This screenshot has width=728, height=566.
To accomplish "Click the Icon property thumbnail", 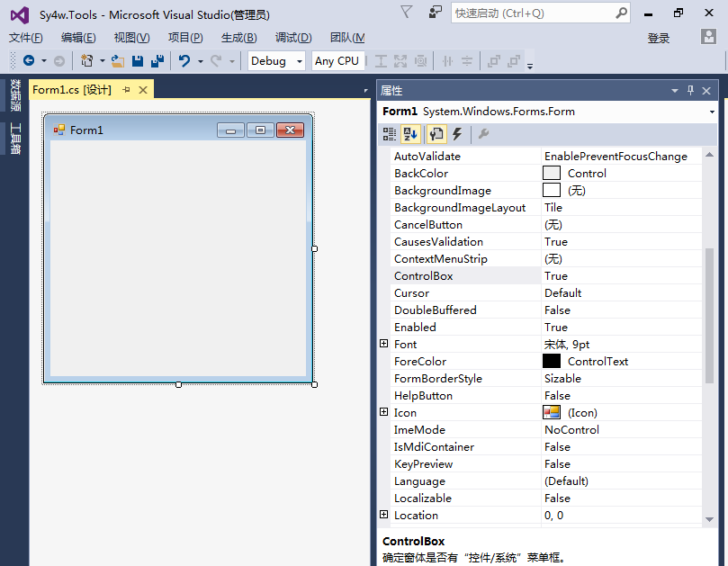I will 552,412.
